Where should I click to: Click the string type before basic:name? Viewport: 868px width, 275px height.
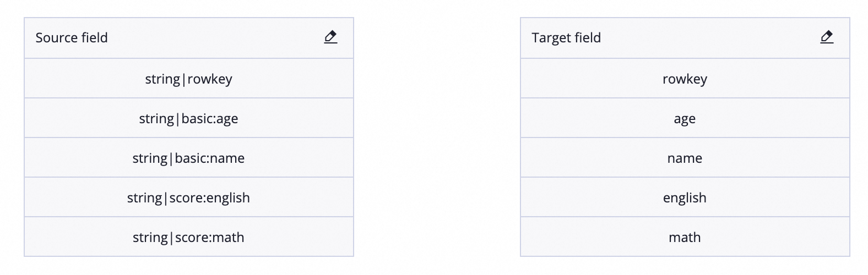pyautogui.click(x=150, y=158)
